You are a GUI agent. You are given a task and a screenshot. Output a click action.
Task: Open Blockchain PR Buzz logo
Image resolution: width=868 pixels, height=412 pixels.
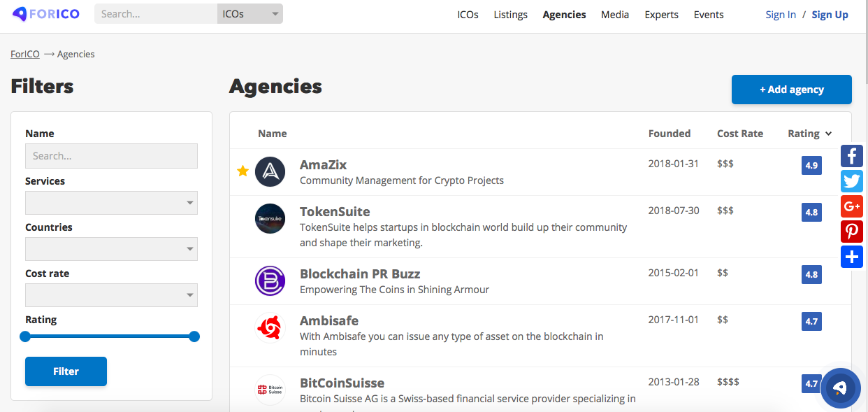270,280
